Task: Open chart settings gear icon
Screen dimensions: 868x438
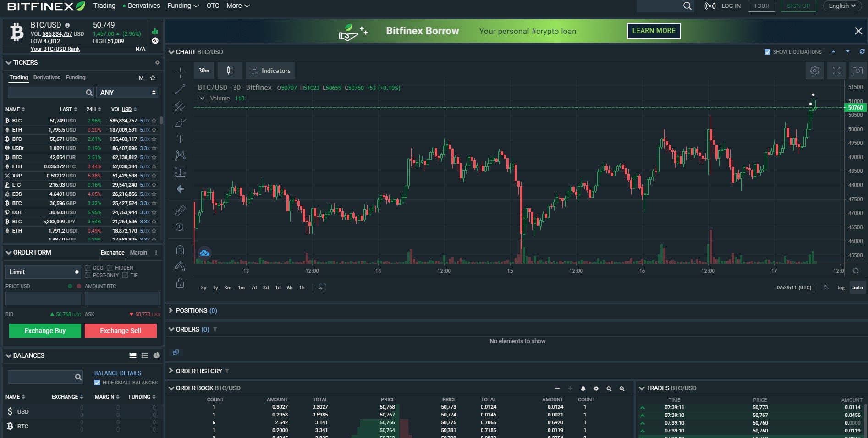Action: [814, 71]
